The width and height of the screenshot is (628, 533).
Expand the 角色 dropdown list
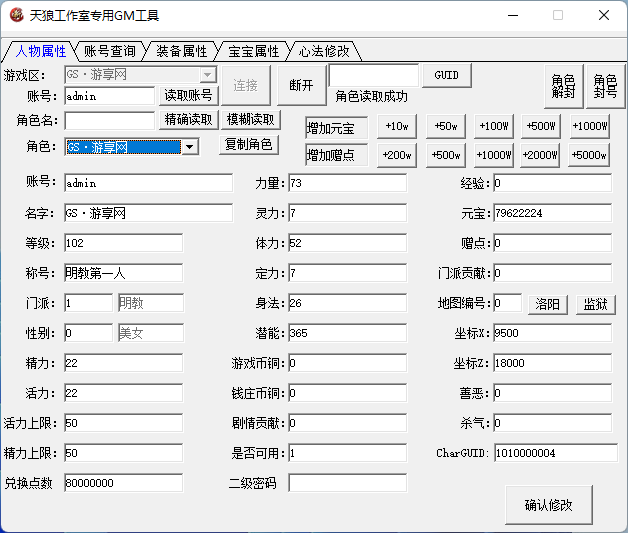[x=189, y=147]
